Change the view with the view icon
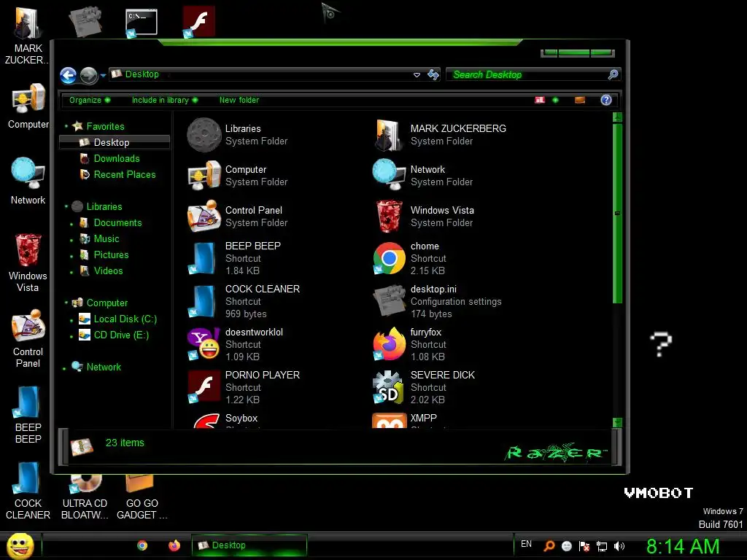 pyautogui.click(x=540, y=100)
